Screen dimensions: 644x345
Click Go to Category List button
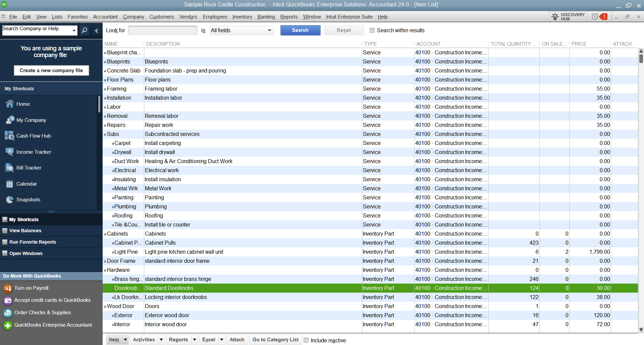click(275, 340)
